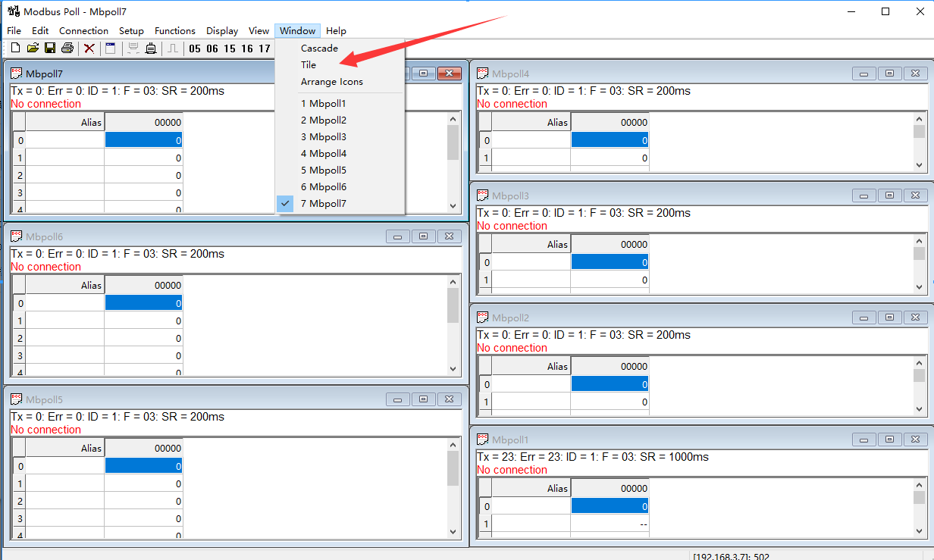
Task: Click the Disconnect toolbar icon
Action: [x=151, y=48]
